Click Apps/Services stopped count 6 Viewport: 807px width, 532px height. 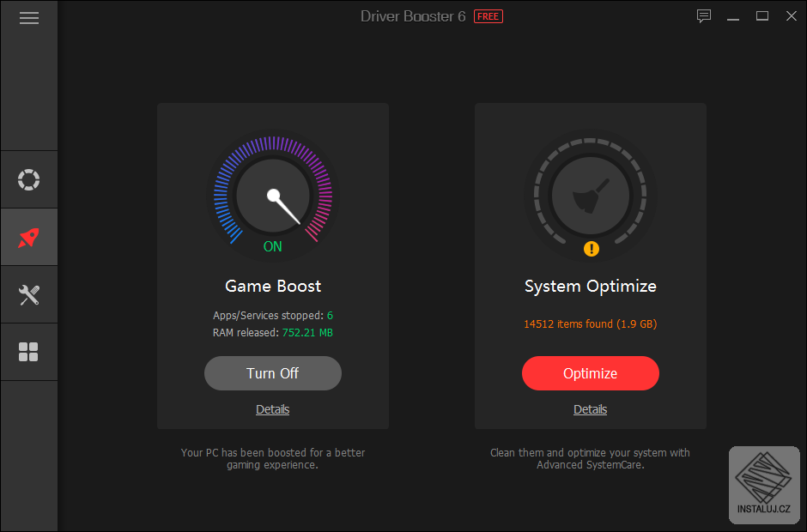pyautogui.click(x=330, y=316)
